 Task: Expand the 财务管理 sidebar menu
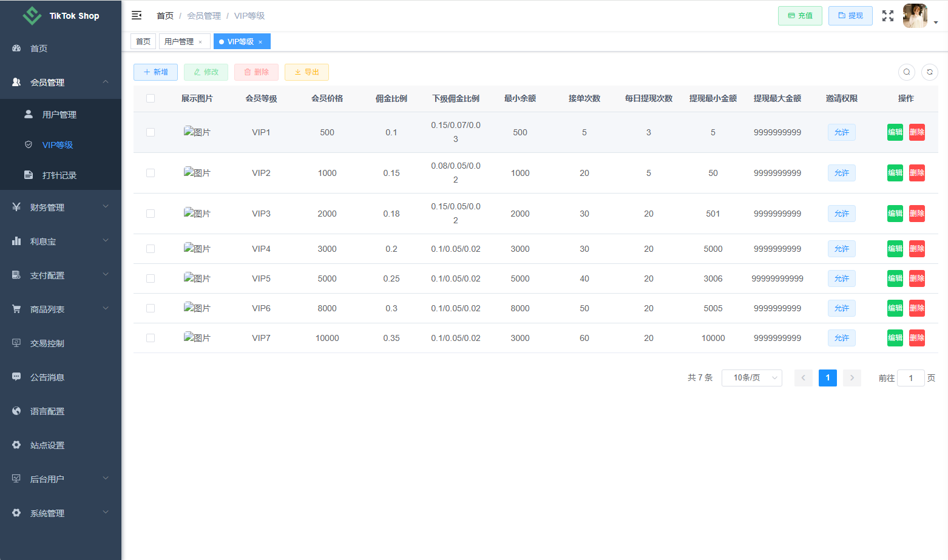click(x=61, y=207)
